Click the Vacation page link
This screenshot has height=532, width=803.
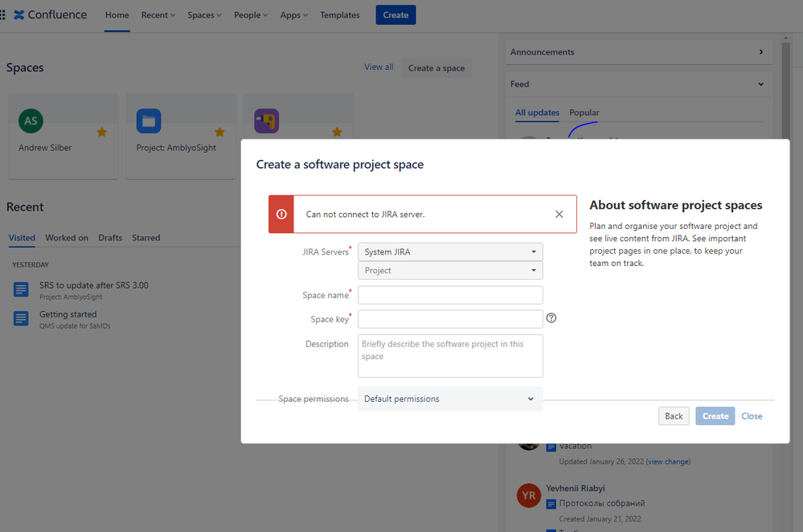click(575, 447)
